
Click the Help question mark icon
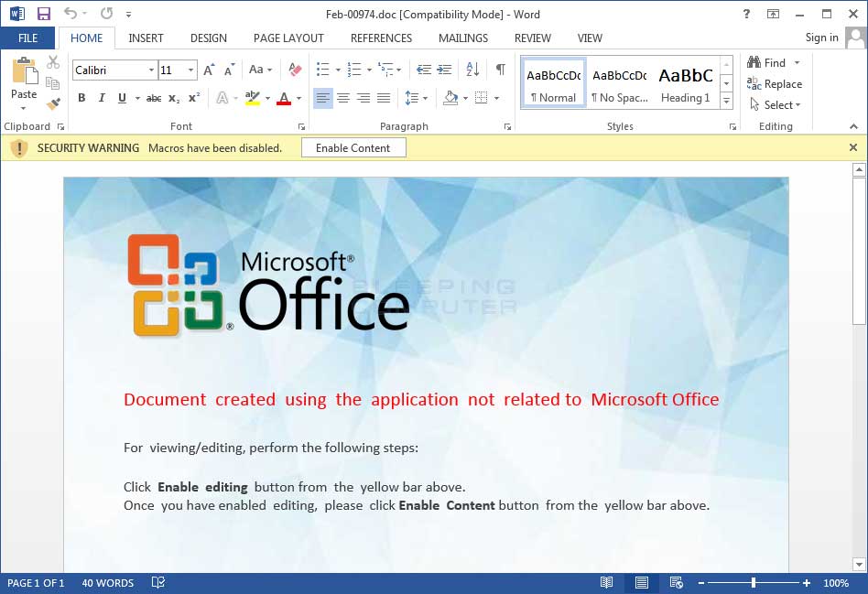(746, 15)
